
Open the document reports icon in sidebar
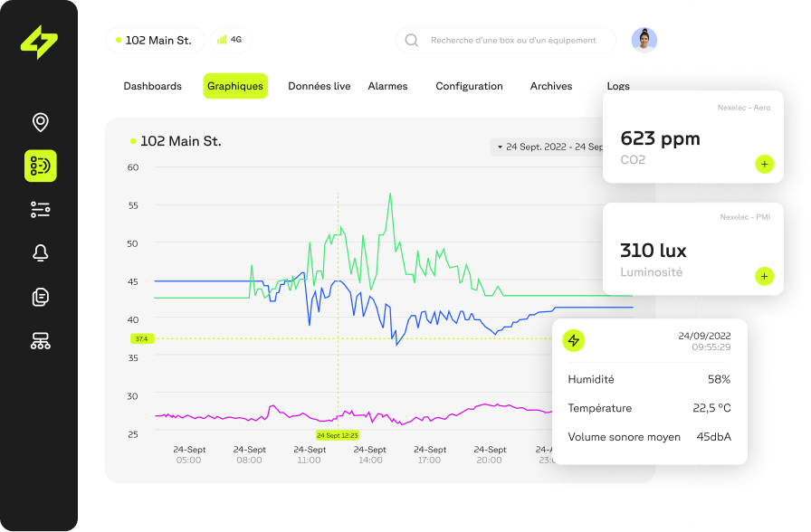(39, 297)
